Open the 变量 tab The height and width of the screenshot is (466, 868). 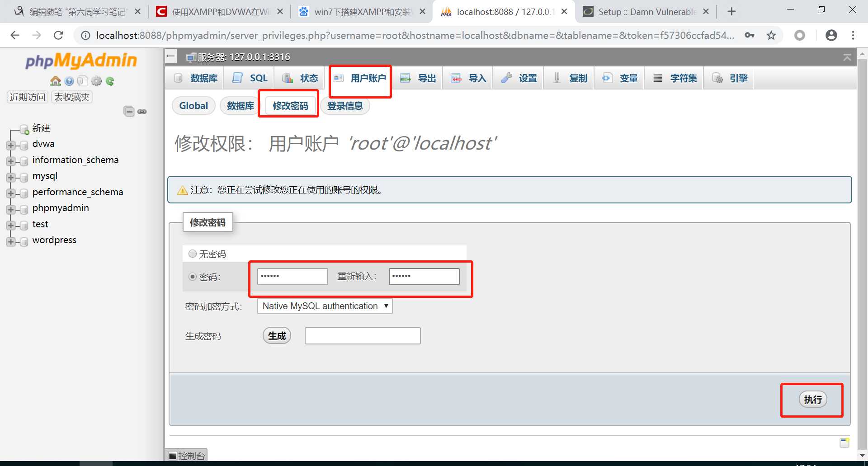pos(620,78)
